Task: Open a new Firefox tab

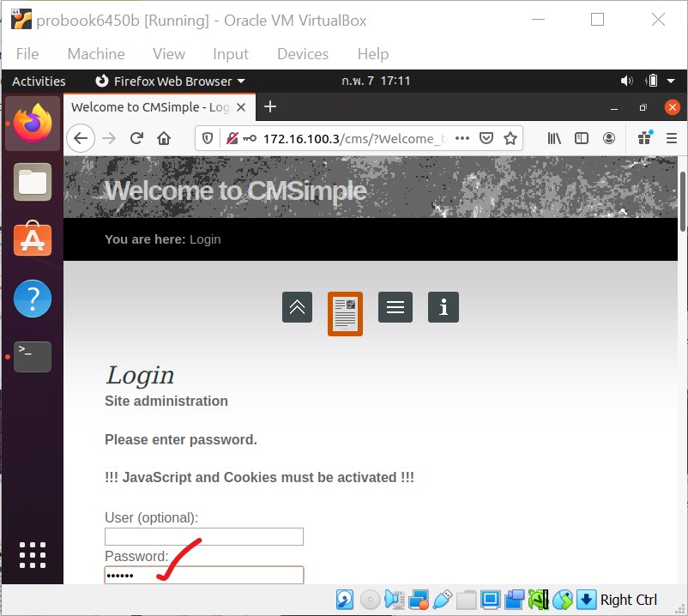Action: (270, 106)
